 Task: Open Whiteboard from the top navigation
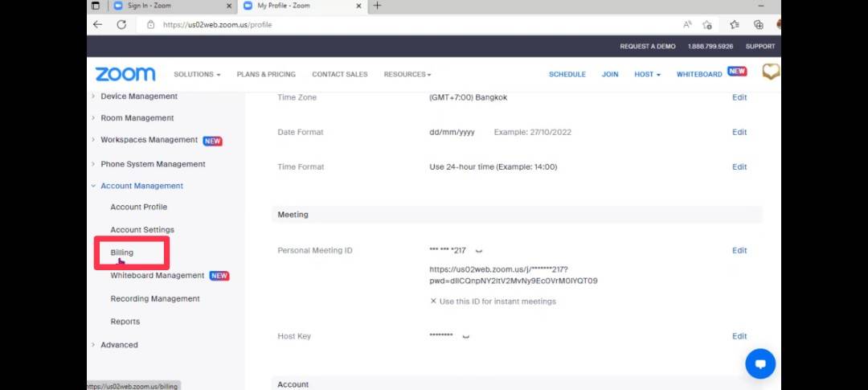(x=699, y=74)
